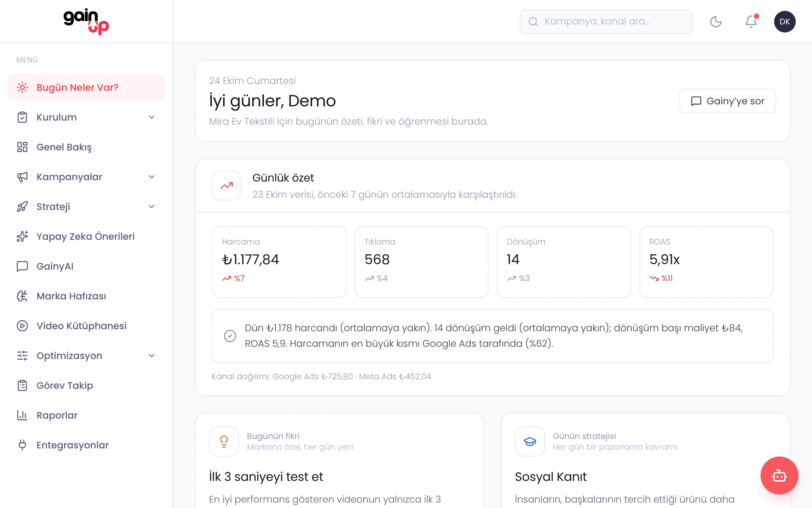
Task: Click the trend icon beside Günlük özet
Action: coord(227,186)
